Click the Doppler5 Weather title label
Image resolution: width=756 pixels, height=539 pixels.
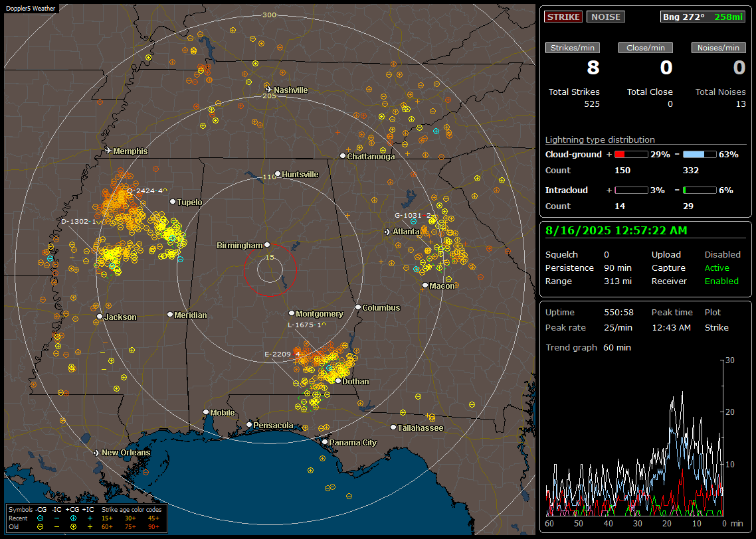tap(31, 8)
